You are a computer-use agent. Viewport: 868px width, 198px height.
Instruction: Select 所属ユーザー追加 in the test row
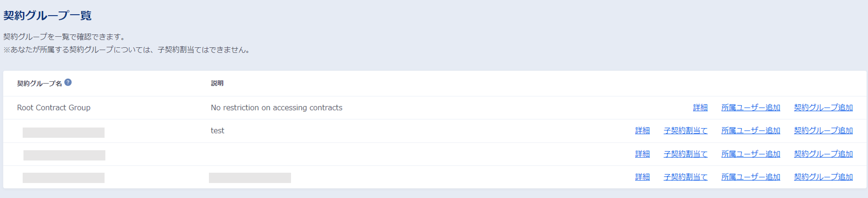tap(750, 130)
